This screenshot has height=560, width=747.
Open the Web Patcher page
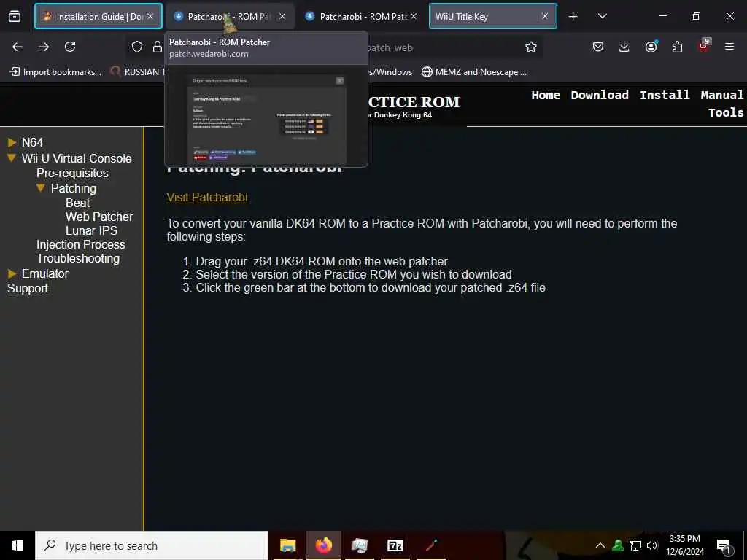click(99, 217)
